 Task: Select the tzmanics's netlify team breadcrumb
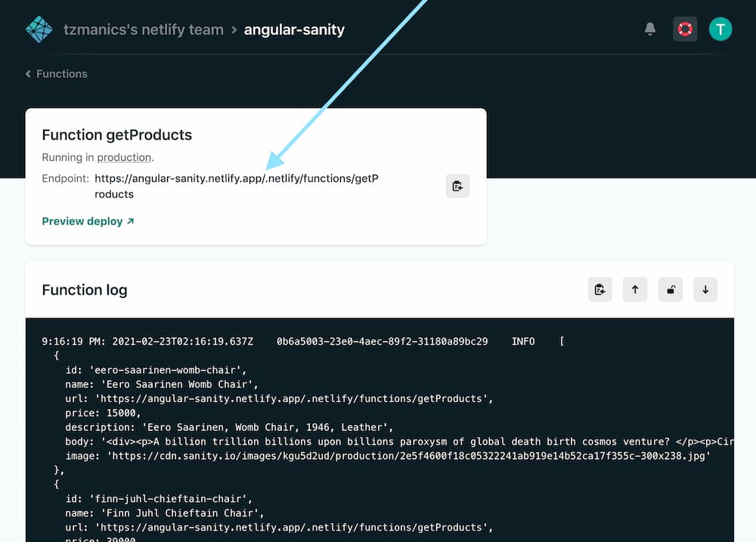[x=144, y=29]
